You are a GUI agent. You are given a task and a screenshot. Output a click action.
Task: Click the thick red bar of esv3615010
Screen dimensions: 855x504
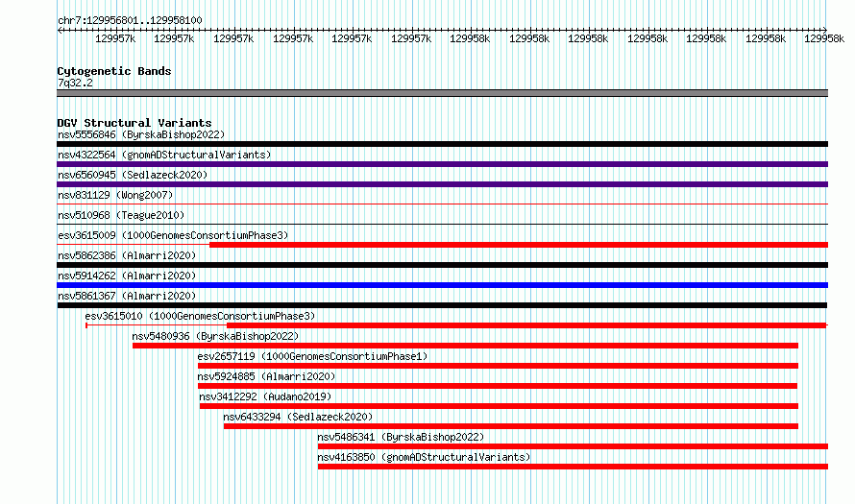point(526,325)
